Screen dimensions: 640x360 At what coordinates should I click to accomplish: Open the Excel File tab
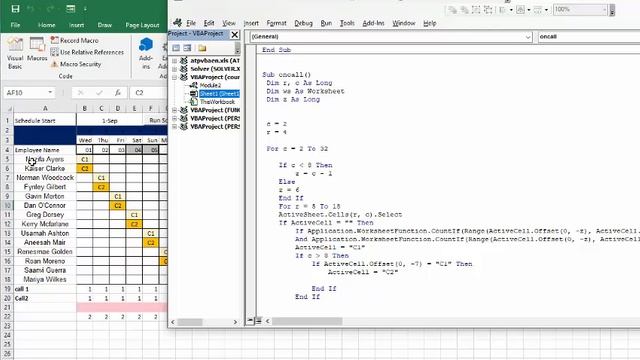[16, 25]
